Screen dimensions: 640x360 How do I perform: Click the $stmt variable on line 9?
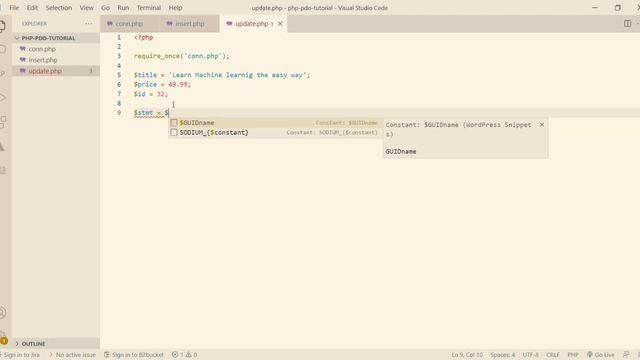coord(143,113)
